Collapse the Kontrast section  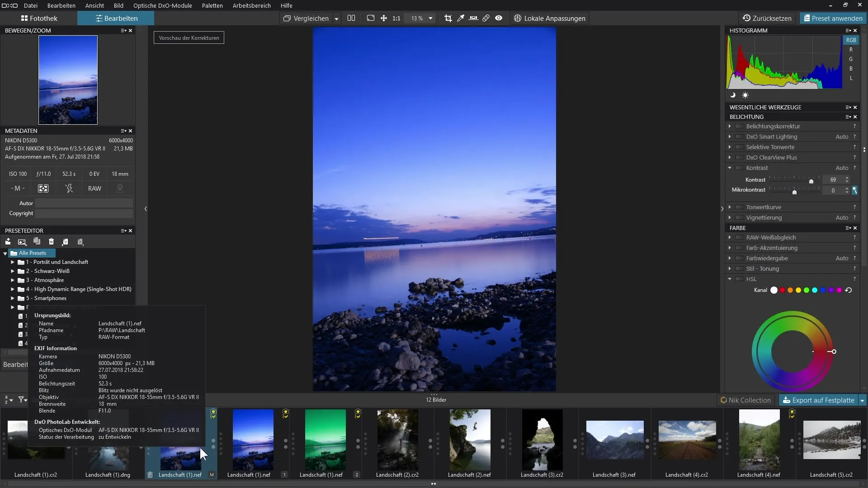point(730,168)
